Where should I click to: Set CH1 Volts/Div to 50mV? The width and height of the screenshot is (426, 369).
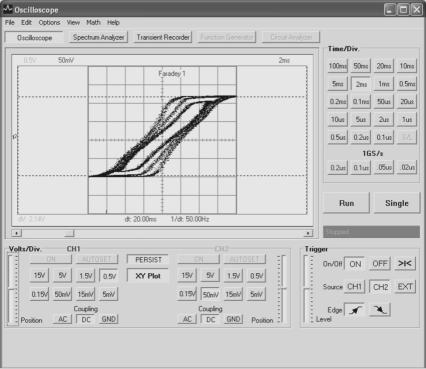tap(62, 294)
